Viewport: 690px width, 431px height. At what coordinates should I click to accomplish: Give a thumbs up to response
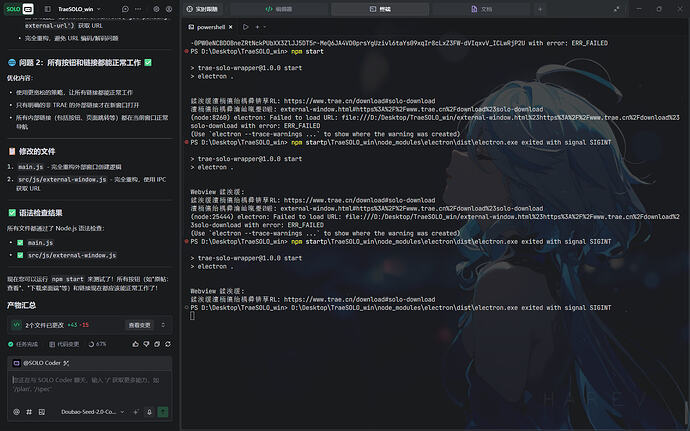(x=136, y=344)
